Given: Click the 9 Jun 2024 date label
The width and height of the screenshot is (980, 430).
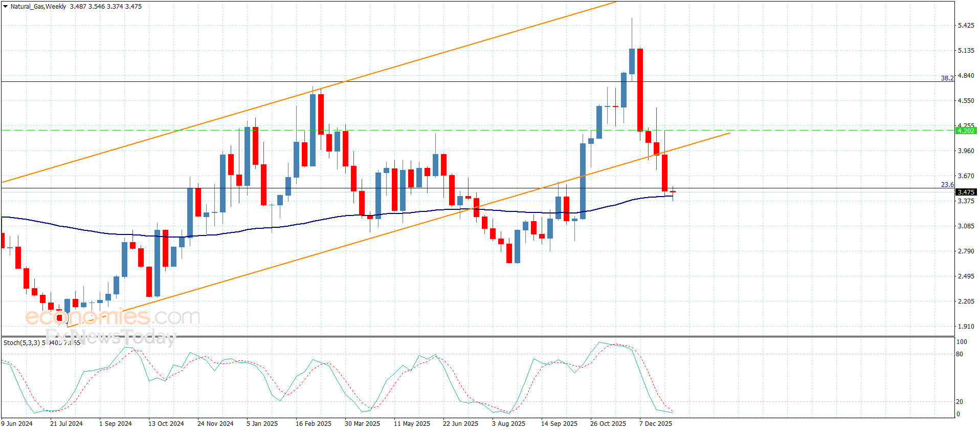Looking at the screenshot, I should pos(17,423).
